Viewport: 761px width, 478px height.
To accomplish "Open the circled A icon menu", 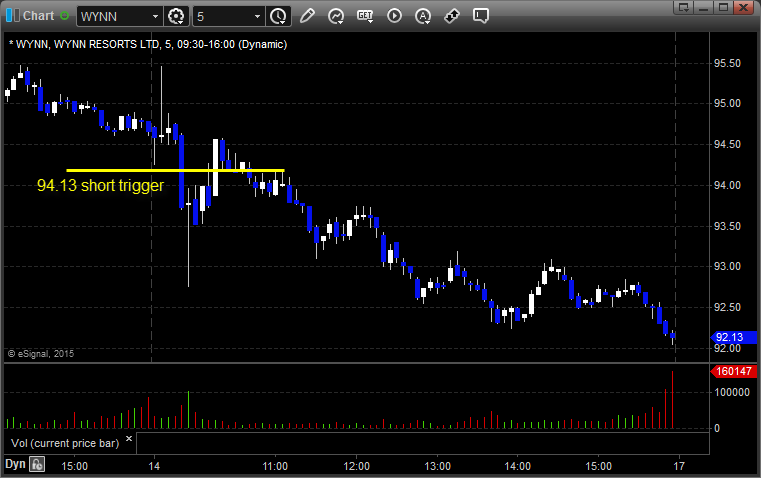I will tap(423, 16).
